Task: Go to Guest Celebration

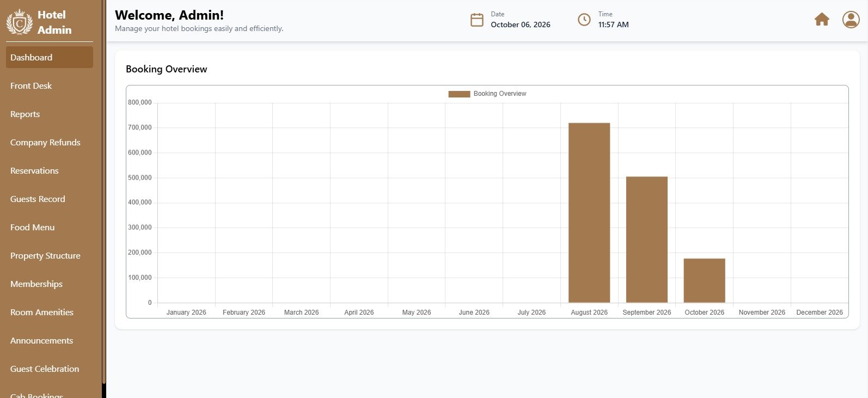Action: coord(50,369)
